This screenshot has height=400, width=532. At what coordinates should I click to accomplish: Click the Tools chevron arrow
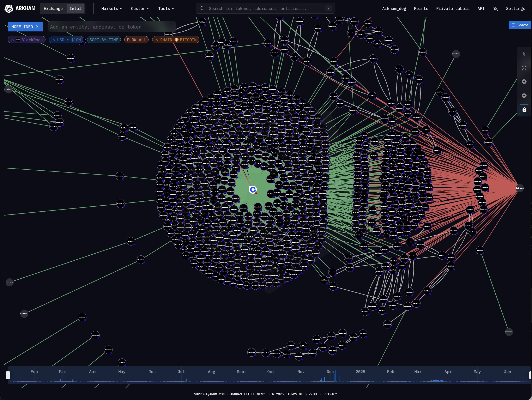173,9
